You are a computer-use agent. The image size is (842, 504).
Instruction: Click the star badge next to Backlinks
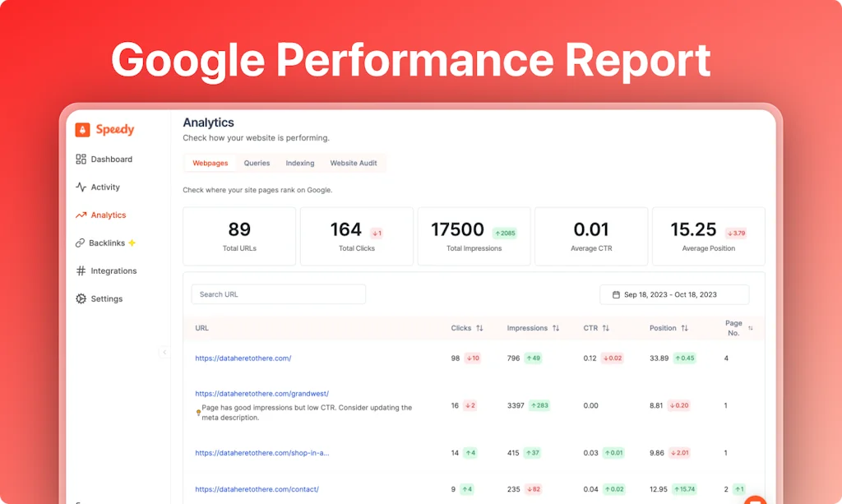pyautogui.click(x=132, y=243)
